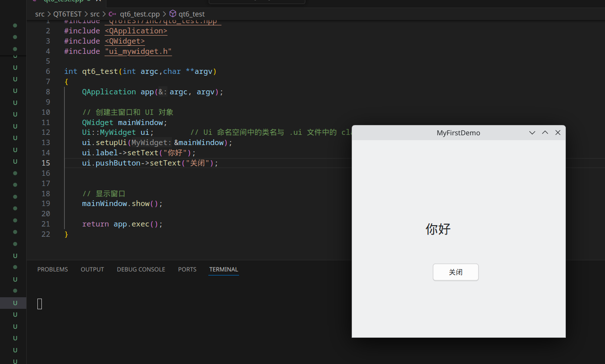Click the terminal cursor input area
Screen dimensions: 605x364
click(40, 304)
